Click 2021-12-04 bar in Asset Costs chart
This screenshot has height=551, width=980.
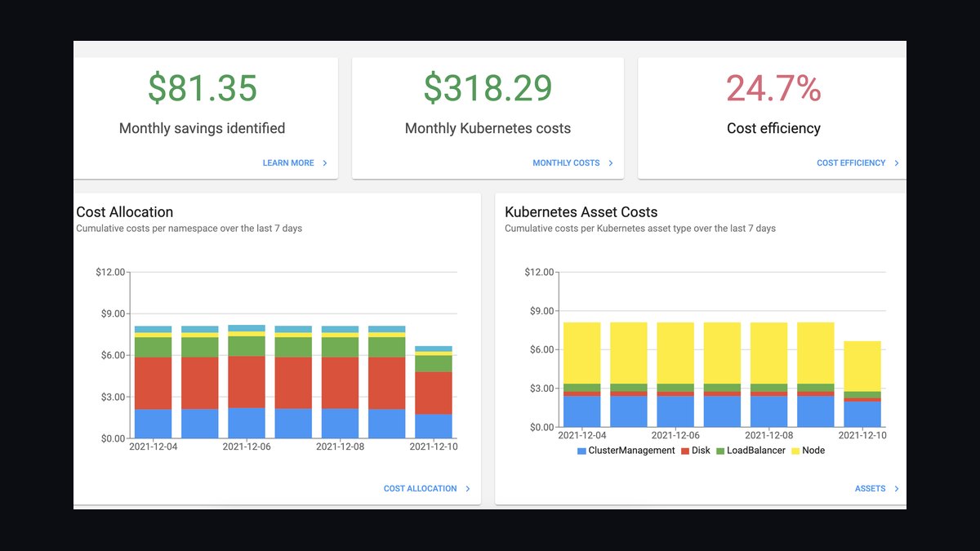581,375
